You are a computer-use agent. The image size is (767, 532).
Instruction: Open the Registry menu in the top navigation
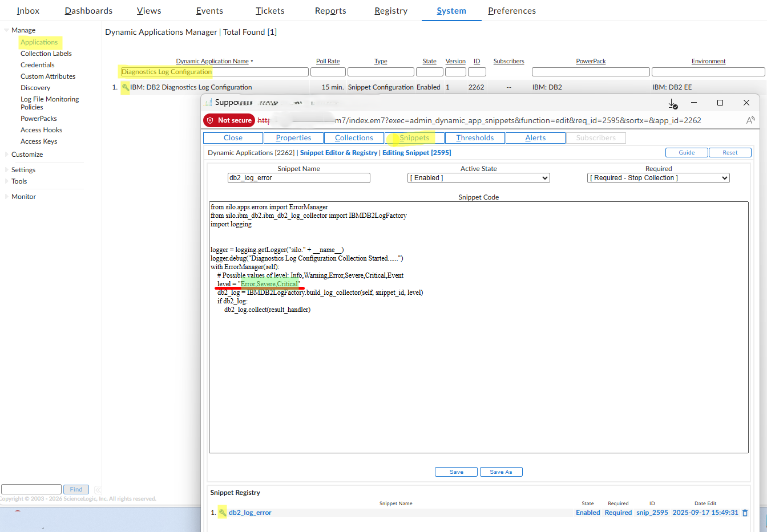click(391, 11)
